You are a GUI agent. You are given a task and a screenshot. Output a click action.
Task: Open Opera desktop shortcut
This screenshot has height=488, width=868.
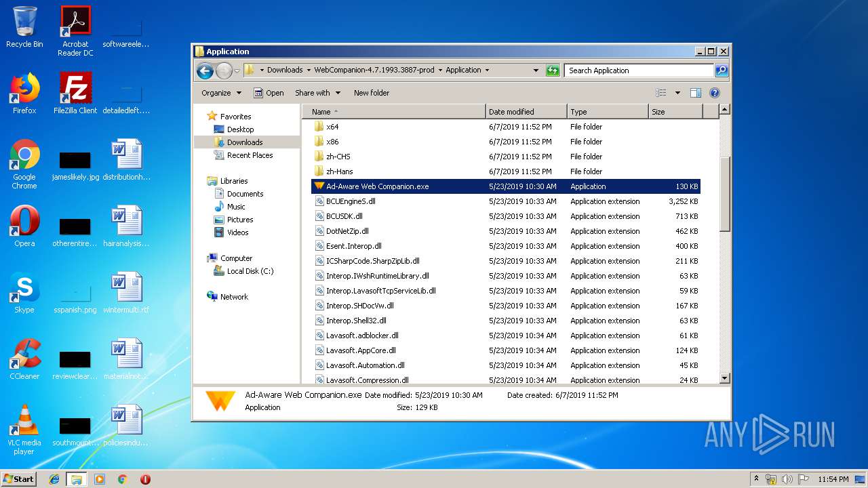[x=24, y=226]
